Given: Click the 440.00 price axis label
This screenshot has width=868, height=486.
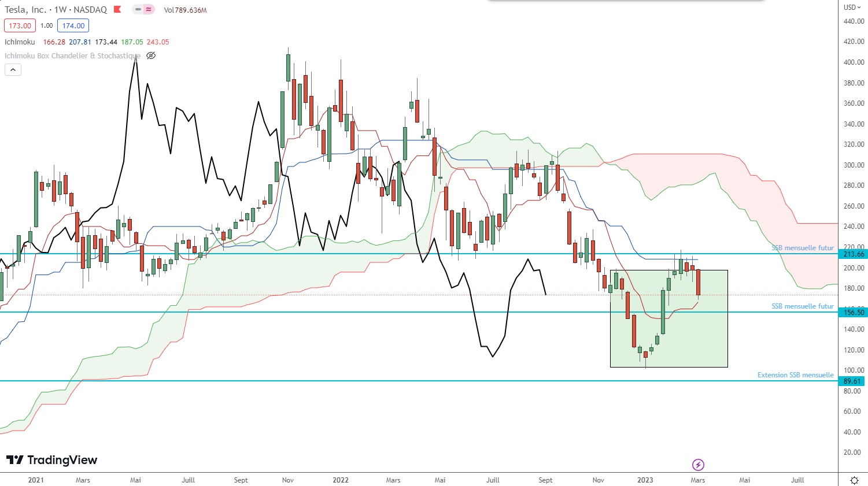Looking at the screenshot, I should (x=854, y=21).
